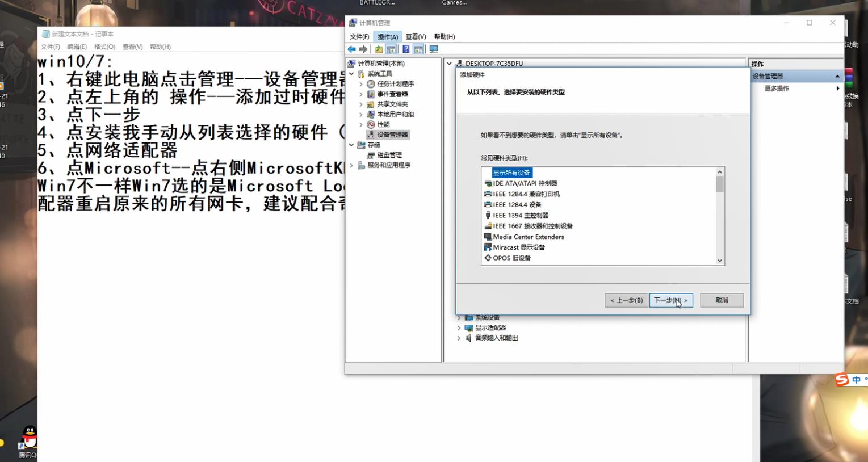Collapse the 系统工具 tree node
868x462 pixels.
[x=352, y=74]
